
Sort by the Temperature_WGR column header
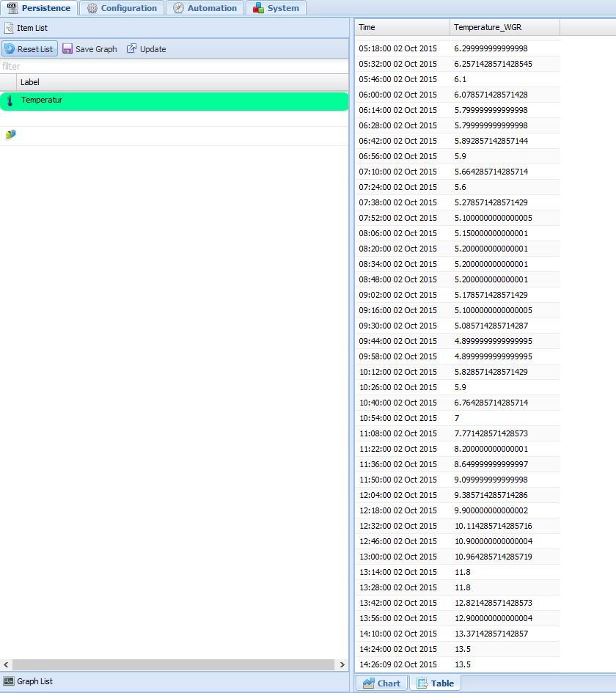tap(505, 27)
